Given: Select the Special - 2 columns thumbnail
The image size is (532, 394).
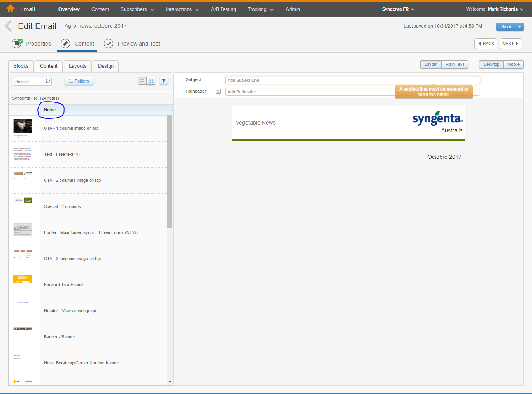Looking at the screenshot, I should 23,201.
